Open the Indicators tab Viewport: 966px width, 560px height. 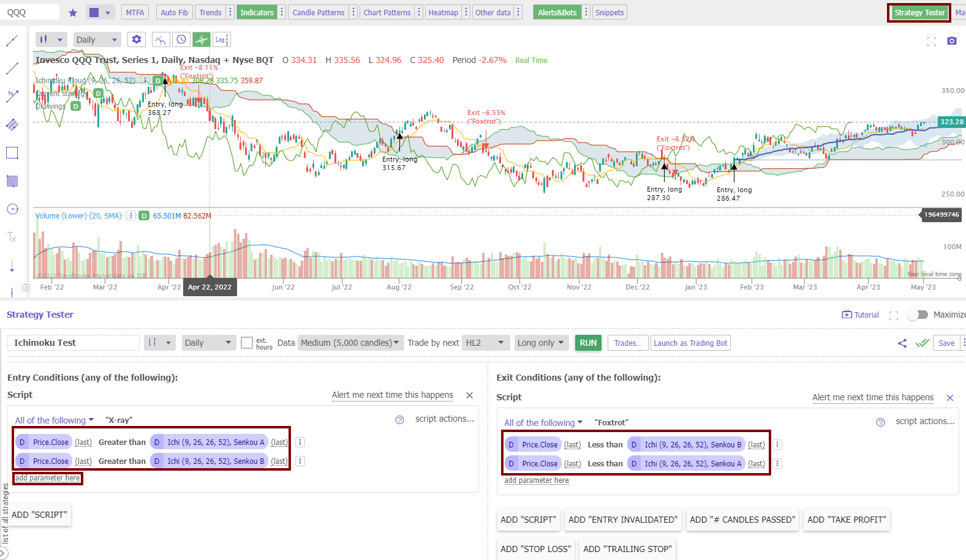pyautogui.click(x=257, y=12)
